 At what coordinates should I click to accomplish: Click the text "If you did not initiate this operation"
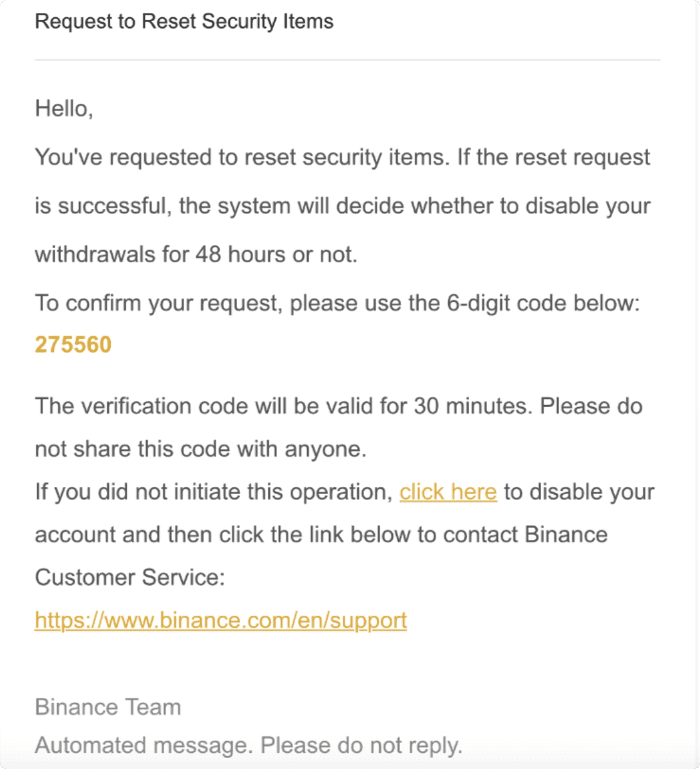click(x=213, y=492)
